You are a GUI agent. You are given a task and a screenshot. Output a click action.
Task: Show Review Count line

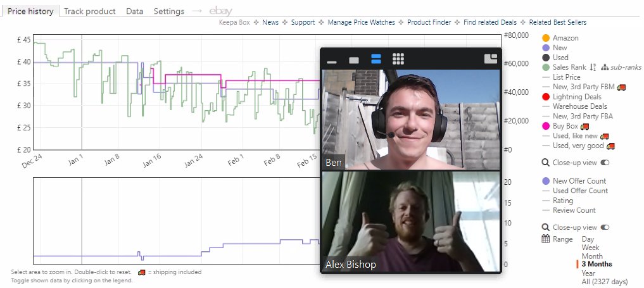pos(574,210)
